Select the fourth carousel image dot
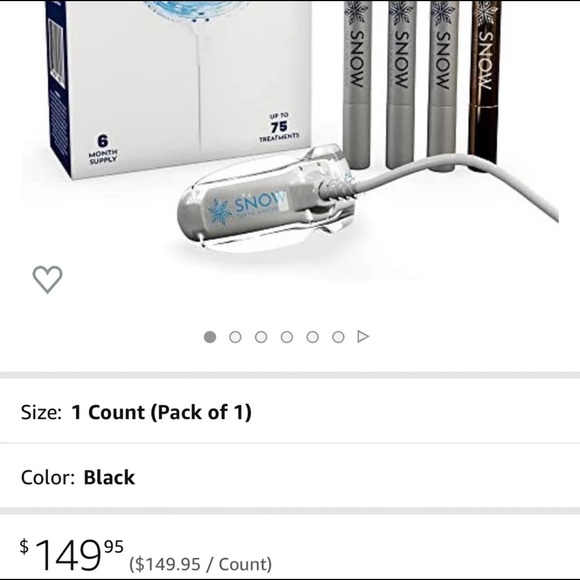 [287, 337]
